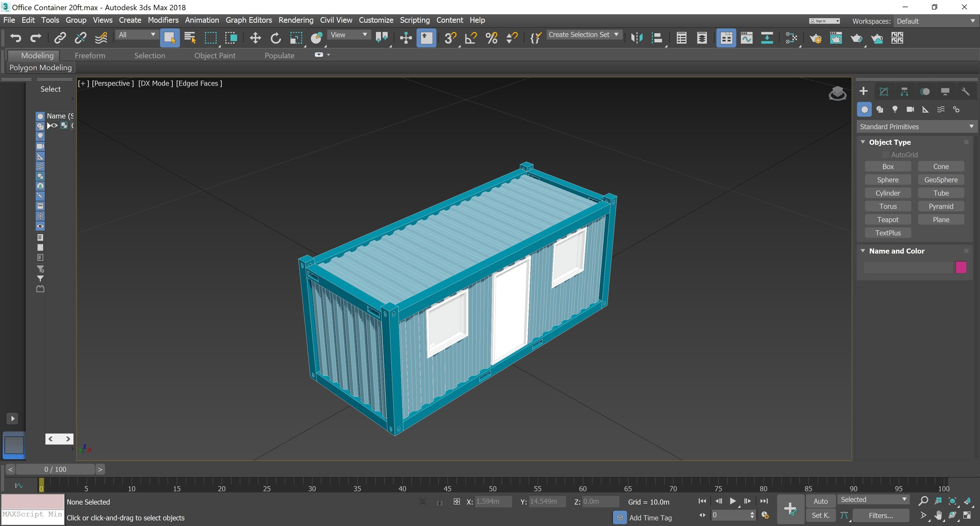Switch to the Object Paint ribbon tab
The width and height of the screenshot is (980, 526).
215,56
